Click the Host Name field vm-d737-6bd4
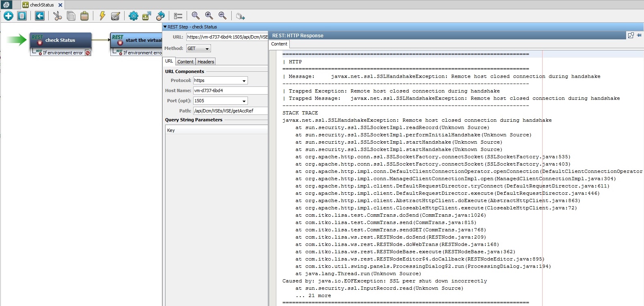644x306 pixels. (x=230, y=91)
